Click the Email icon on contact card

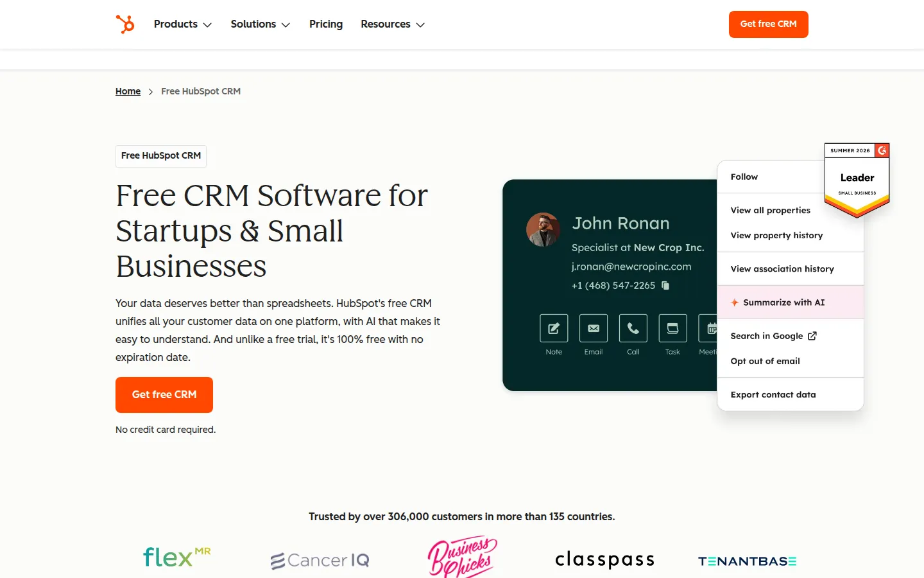coord(594,328)
